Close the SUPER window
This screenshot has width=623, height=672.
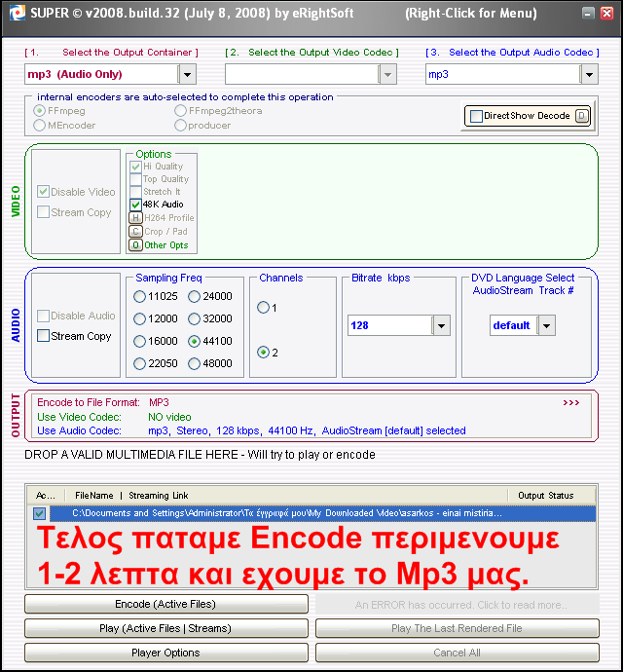click(607, 14)
